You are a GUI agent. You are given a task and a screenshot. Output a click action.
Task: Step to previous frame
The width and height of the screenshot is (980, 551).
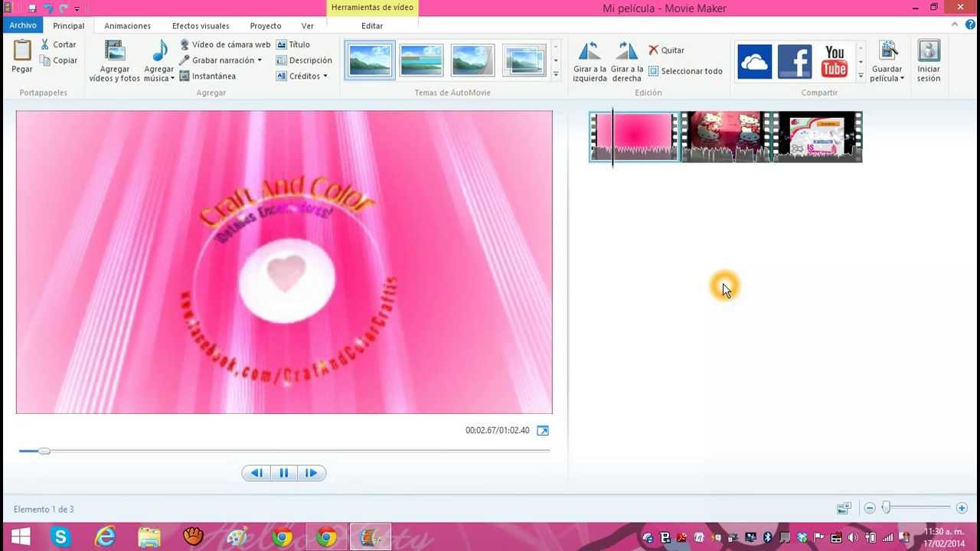[x=256, y=473]
